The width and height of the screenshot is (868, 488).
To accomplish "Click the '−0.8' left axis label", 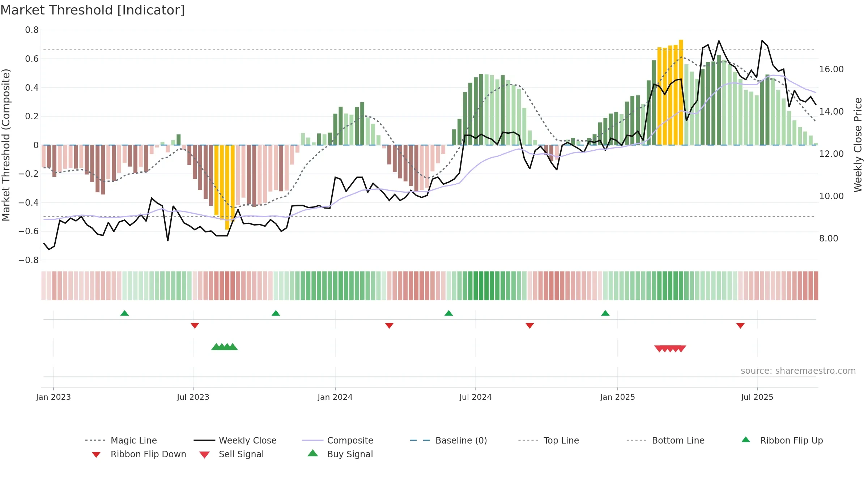I will 29,260.
